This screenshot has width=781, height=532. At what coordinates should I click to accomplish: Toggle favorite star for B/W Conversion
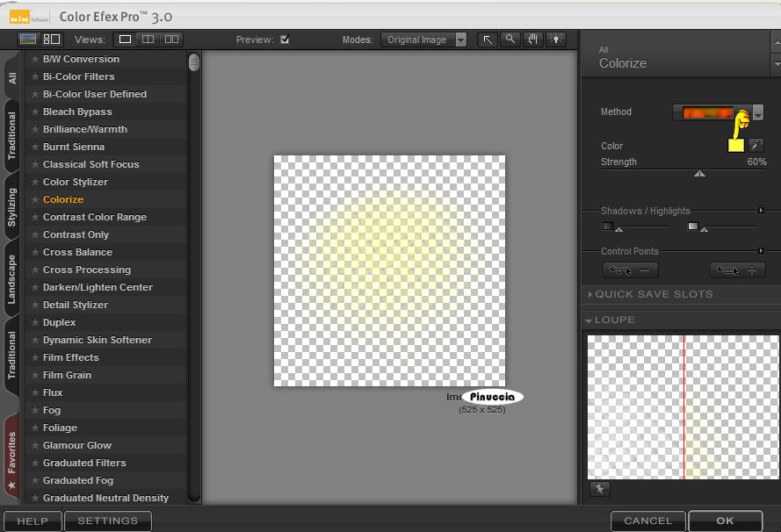pos(35,59)
